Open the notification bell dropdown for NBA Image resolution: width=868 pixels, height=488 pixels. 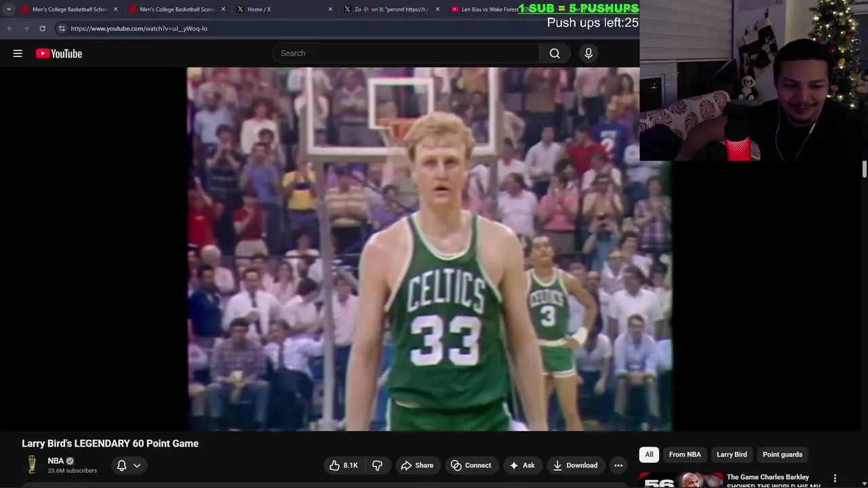click(128, 465)
